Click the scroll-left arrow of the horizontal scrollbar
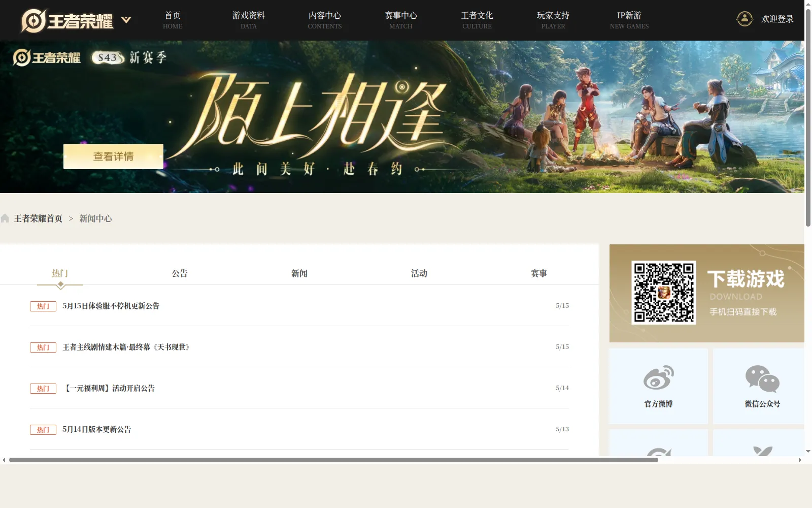Image resolution: width=812 pixels, height=508 pixels. pyautogui.click(x=4, y=460)
